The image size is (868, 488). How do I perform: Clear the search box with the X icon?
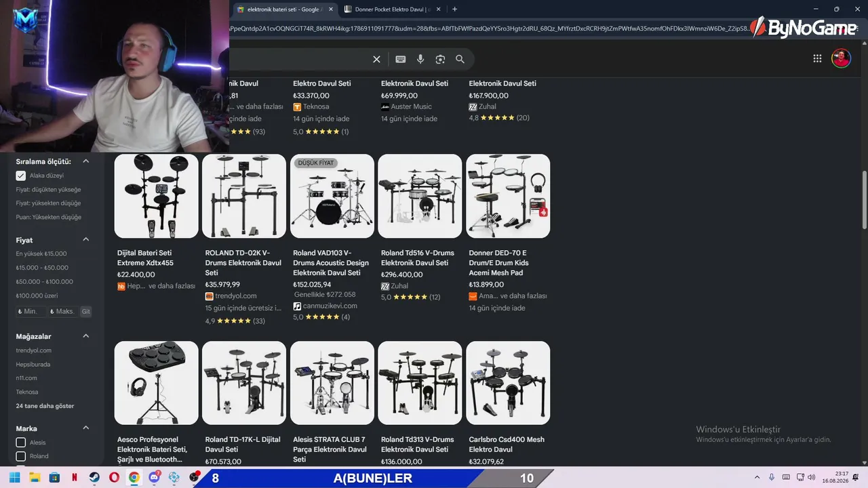[376, 59]
